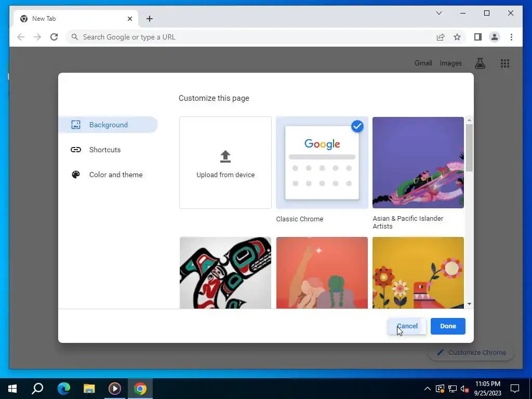Open the Images link
Viewport: 532px width, 399px height.
point(450,63)
